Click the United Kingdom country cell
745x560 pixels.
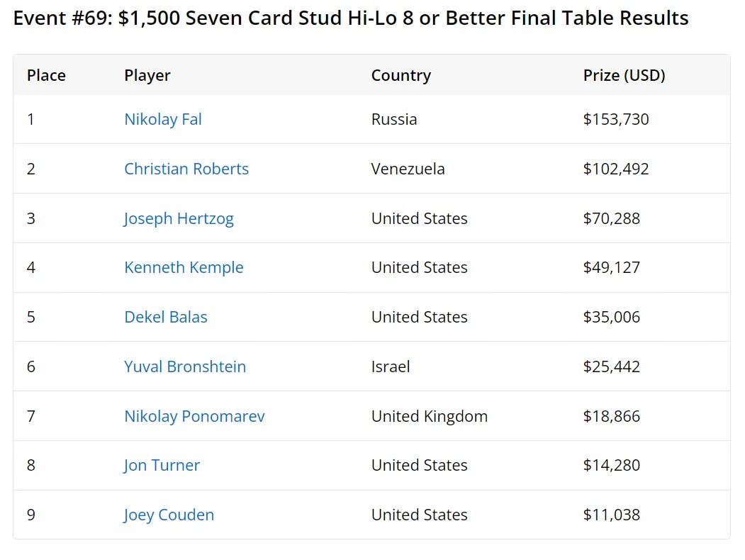(430, 416)
